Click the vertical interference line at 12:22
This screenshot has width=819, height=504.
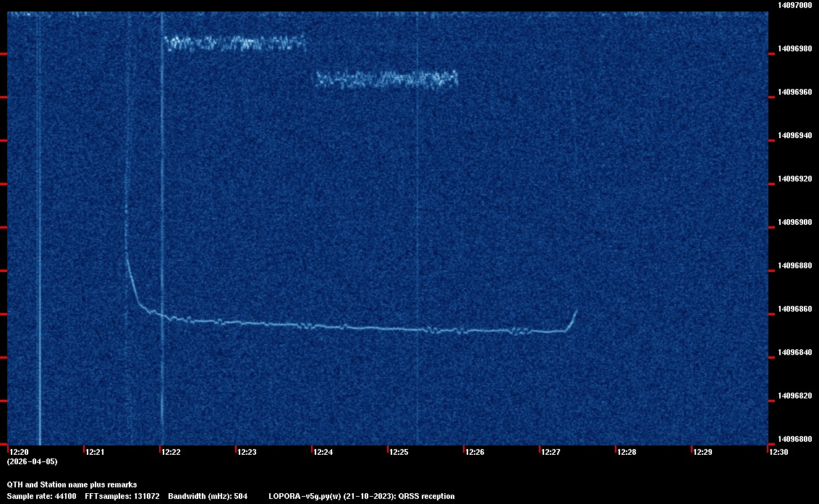tap(162, 228)
